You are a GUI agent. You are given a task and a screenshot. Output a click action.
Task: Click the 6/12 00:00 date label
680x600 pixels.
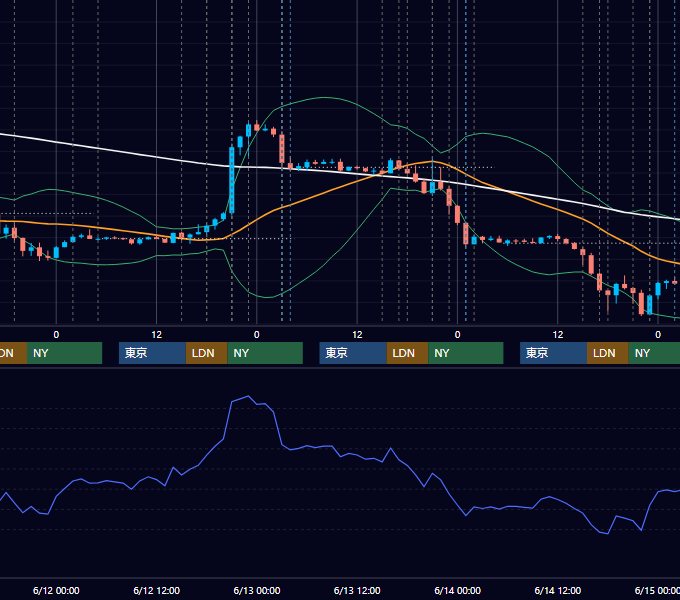coord(56,590)
